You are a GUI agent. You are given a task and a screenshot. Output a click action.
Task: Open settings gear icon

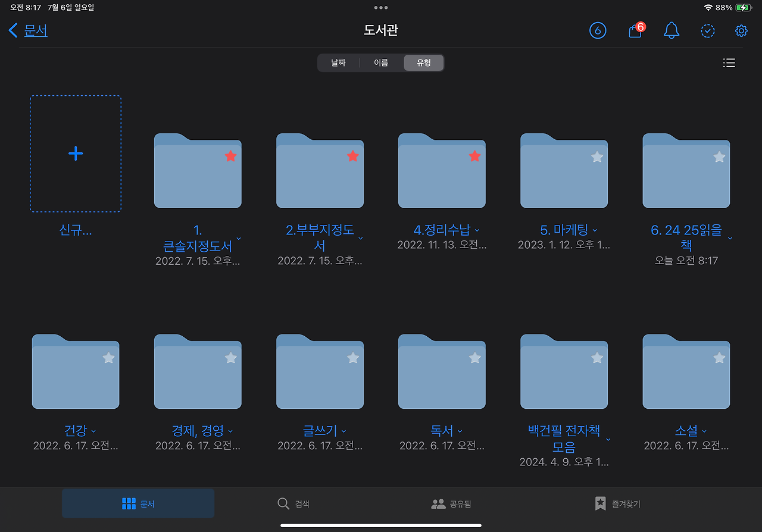[741, 31]
